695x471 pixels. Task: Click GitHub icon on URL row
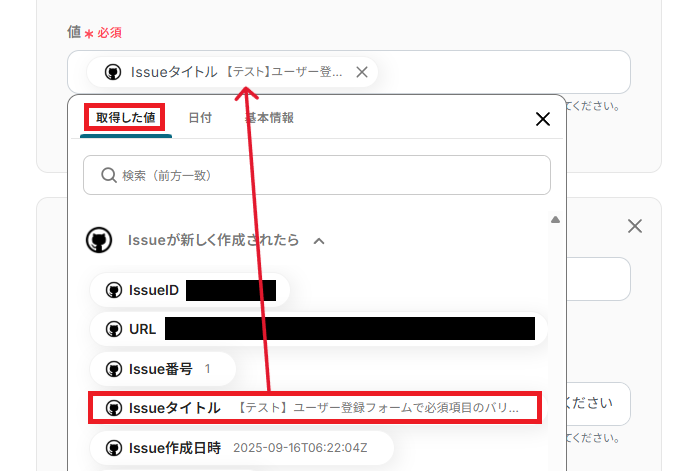click(114, 329)
